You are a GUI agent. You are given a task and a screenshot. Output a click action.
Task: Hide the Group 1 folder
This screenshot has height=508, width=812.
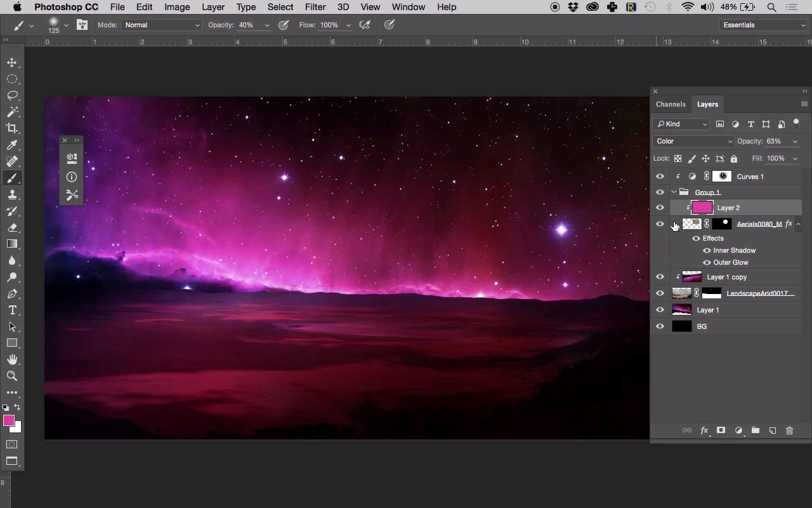point(660,192)
